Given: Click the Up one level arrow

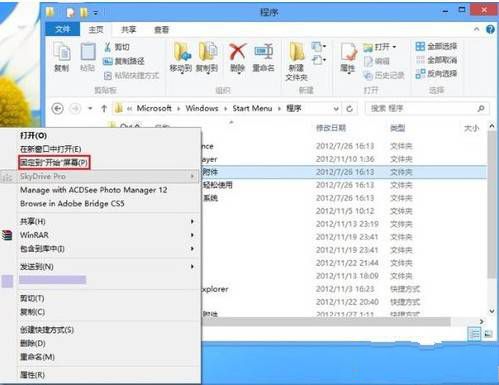Looking at the screenshot, I should 104,109.
